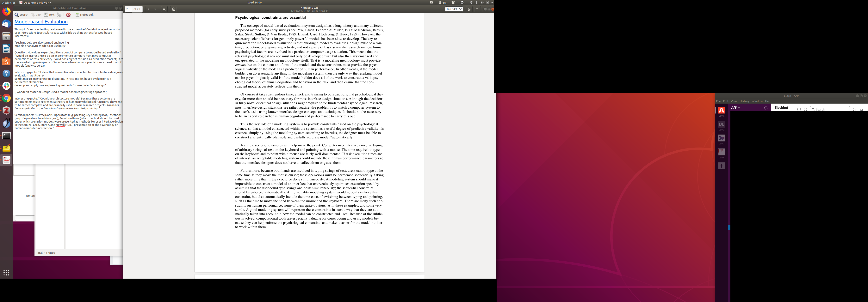Go to next PDF page arrow
The width and height of the screenshot is (868, 302).
[155, 9]
